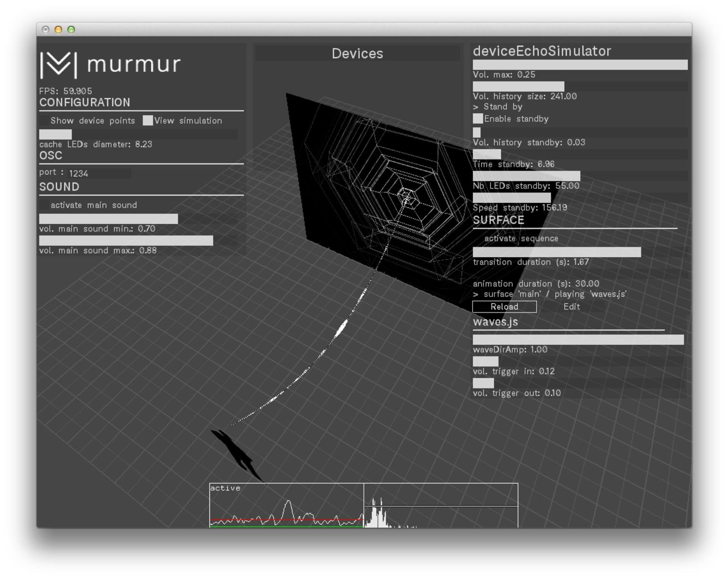Image resolution: width=728 pixels, height=578 pixels.
Task: Click the active volume waveform graph
Action: pos(286,506)
